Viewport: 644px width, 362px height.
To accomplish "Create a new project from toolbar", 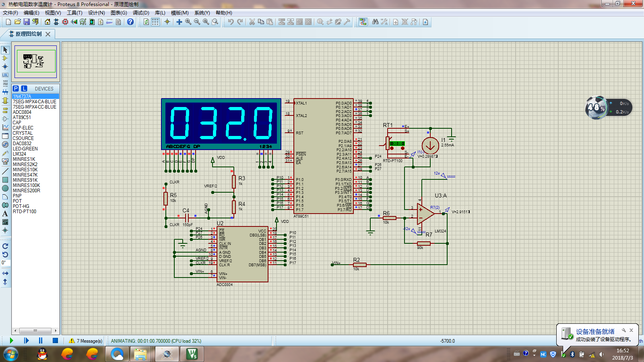I will tap(8, 22).
